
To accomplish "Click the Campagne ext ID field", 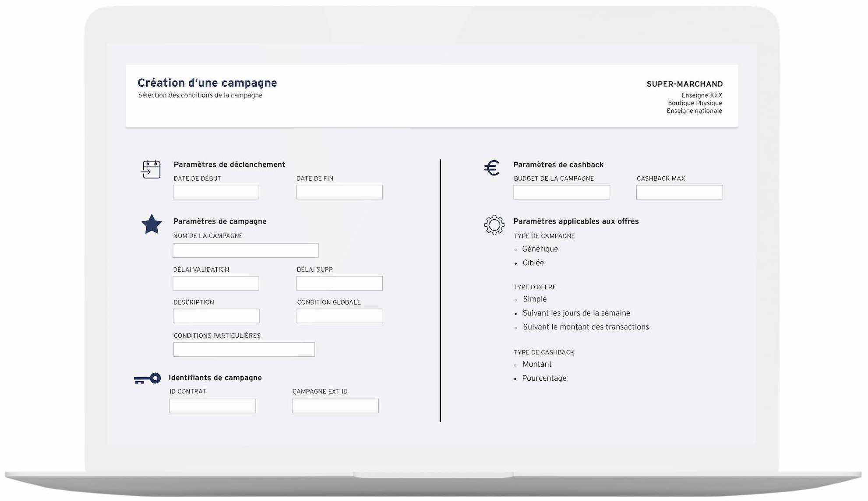I will pos(335,406).
